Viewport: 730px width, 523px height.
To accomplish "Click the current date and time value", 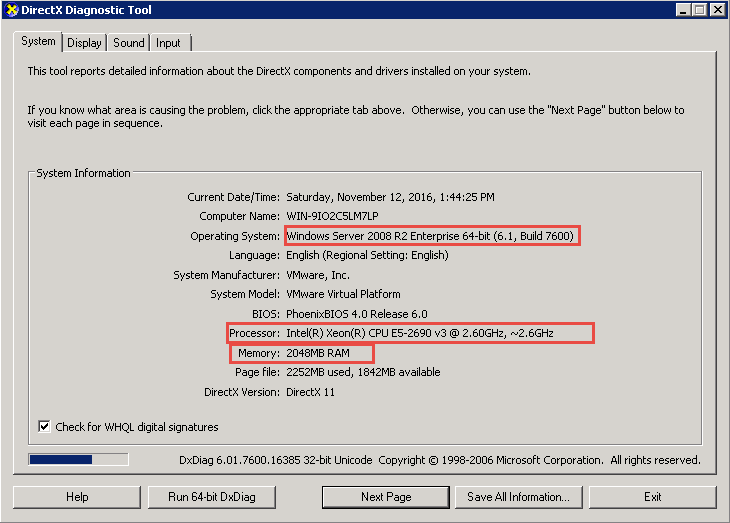I will click(x=390, y=197).
